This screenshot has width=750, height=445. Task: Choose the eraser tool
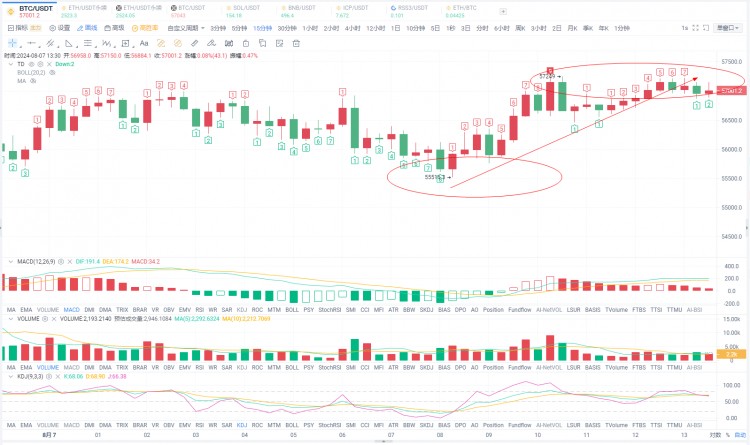coord(211,44)
